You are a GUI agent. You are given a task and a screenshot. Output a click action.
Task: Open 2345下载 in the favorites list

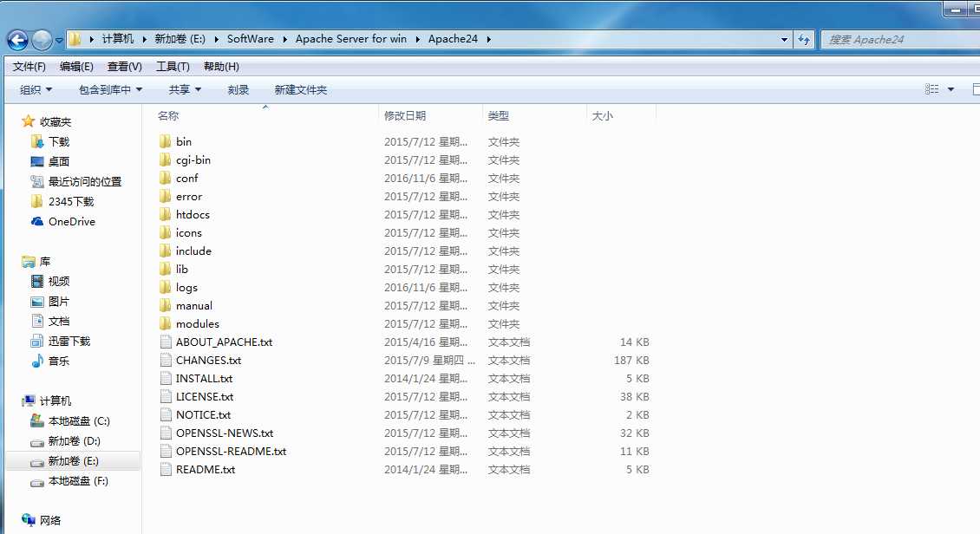(71, 202)
